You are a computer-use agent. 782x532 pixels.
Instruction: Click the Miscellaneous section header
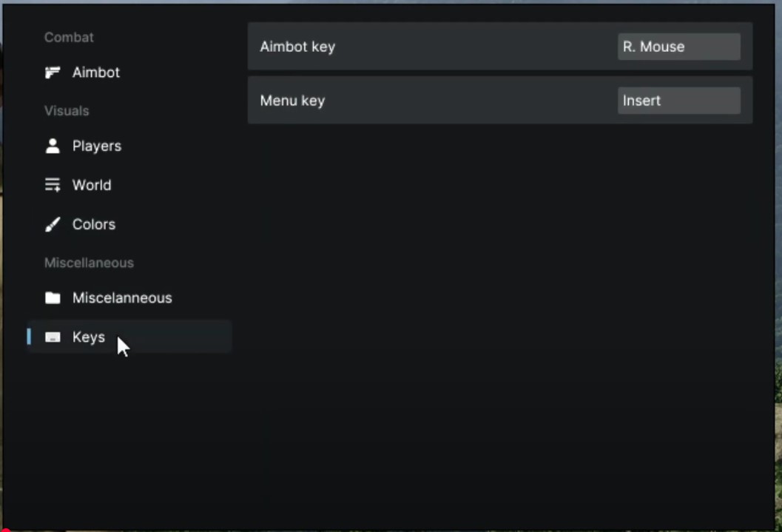[89, 263]
